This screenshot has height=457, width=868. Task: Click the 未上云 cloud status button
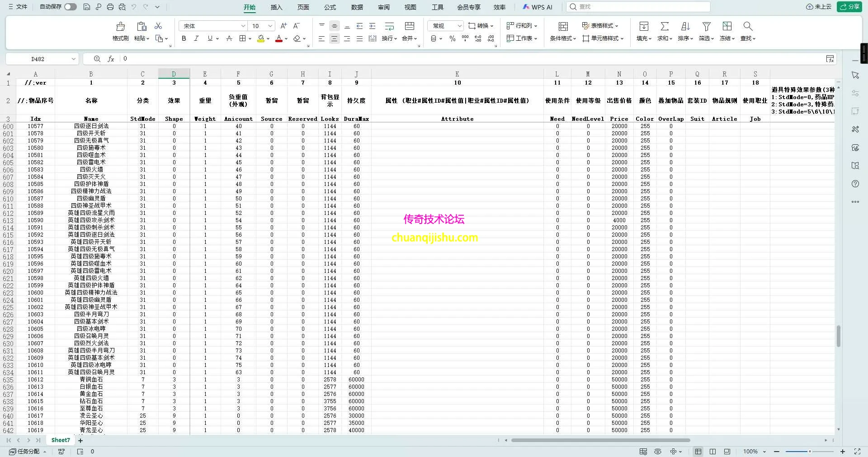click(x=819, y=7)
